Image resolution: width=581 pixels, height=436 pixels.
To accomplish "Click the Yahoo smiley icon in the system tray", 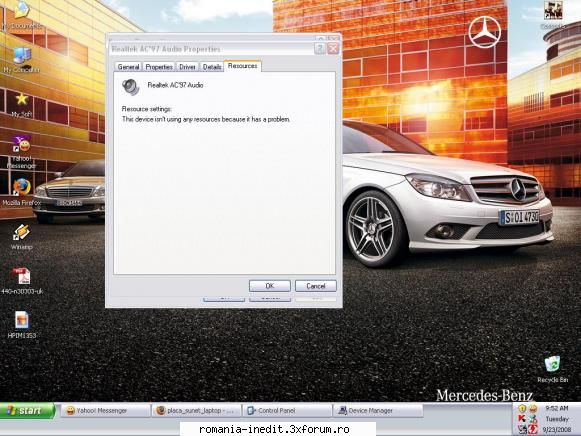I will (x=533, y=409).
